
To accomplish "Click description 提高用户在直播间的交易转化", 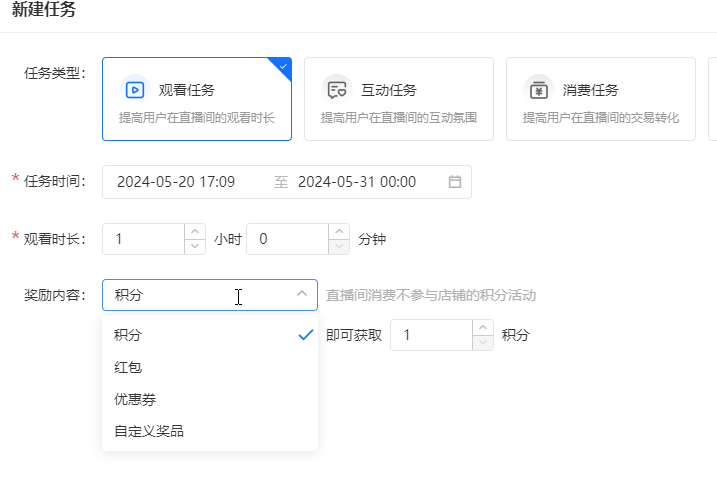I will coord(601,118).
